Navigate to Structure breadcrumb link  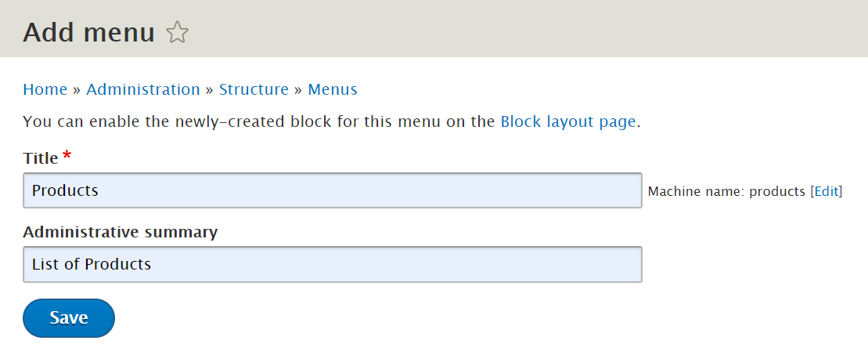pos(254,89)
